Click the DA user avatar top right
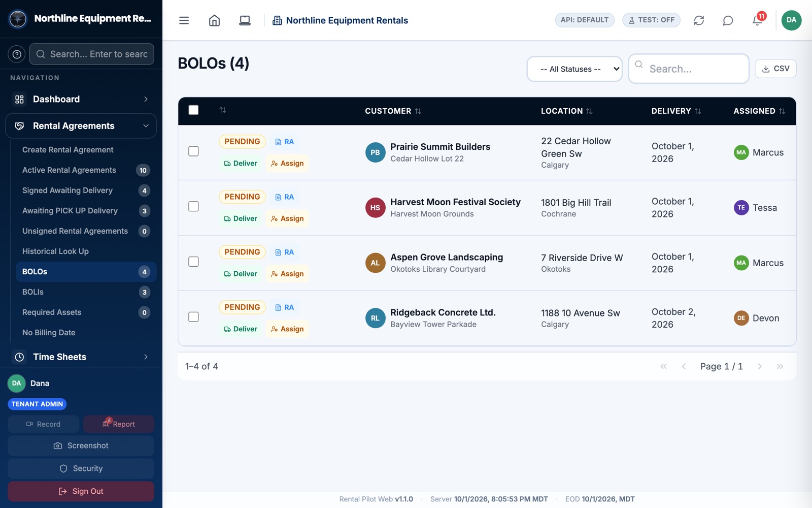812x508 pixels. [791, 20]
